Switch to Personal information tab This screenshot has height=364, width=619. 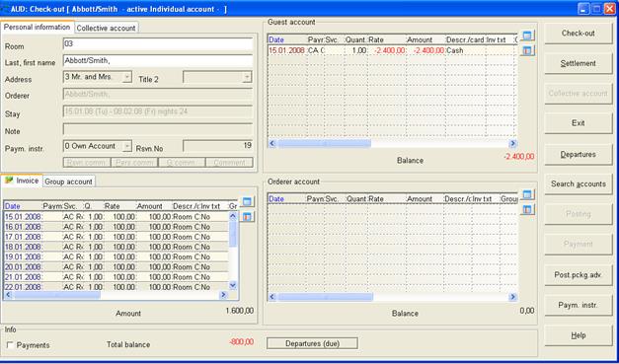pyautogui.click(x=37, y=28)
